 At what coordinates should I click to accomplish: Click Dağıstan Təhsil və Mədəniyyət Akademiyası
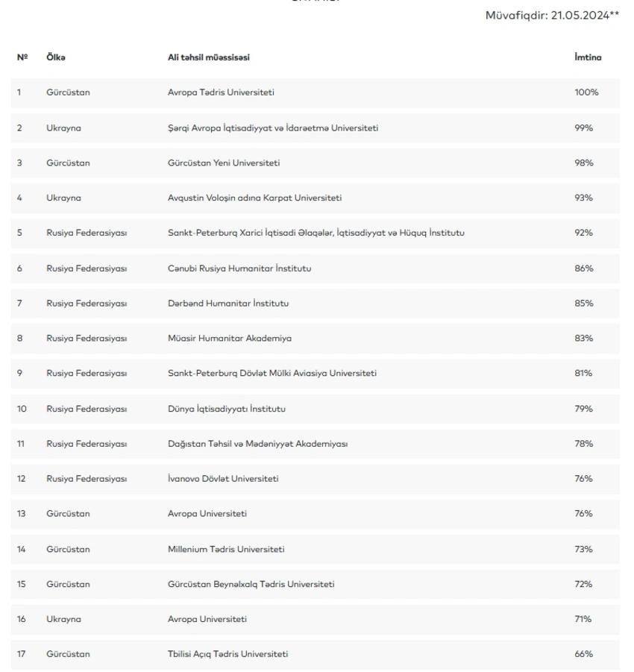point(258,444)
